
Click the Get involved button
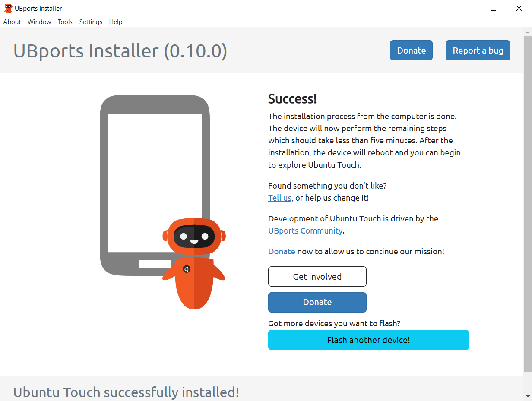[317, 277]
